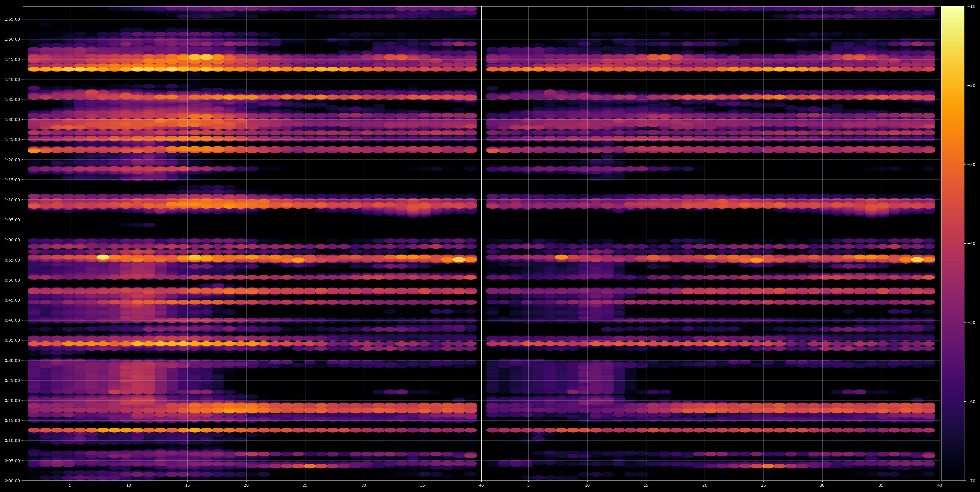Click the 0:25:00 y-axis time label

pyautogui.click(x=12, y=380)
